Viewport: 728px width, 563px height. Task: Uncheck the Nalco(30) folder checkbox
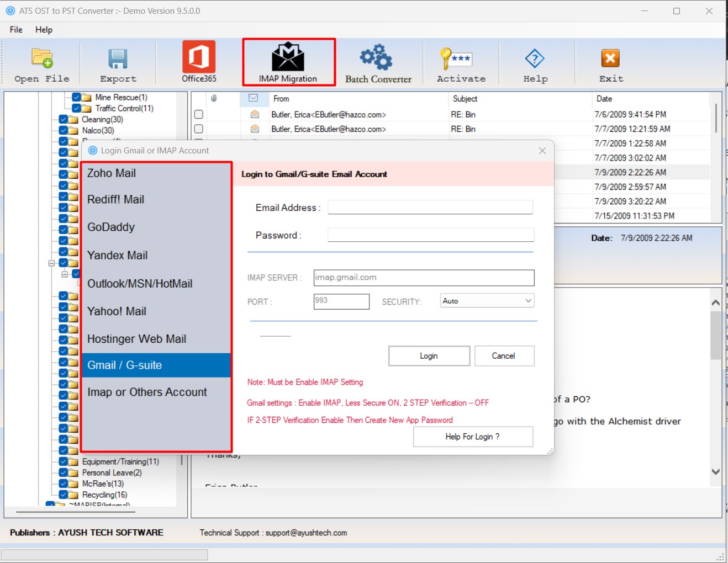tap(64, 130)
